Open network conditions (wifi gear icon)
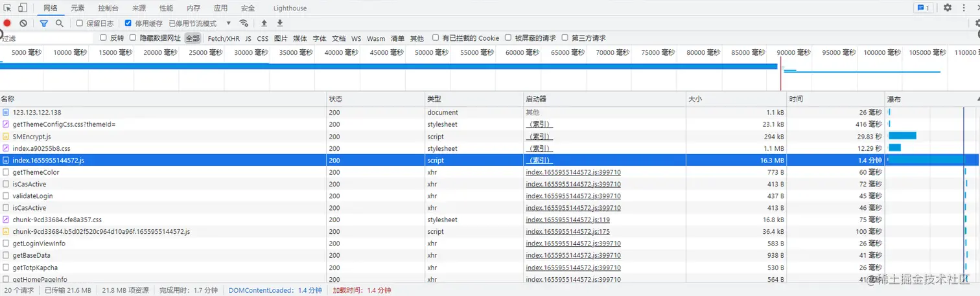The height and width of the screenshot is (296, 980). pyautogui.click(x=244, y=23)
